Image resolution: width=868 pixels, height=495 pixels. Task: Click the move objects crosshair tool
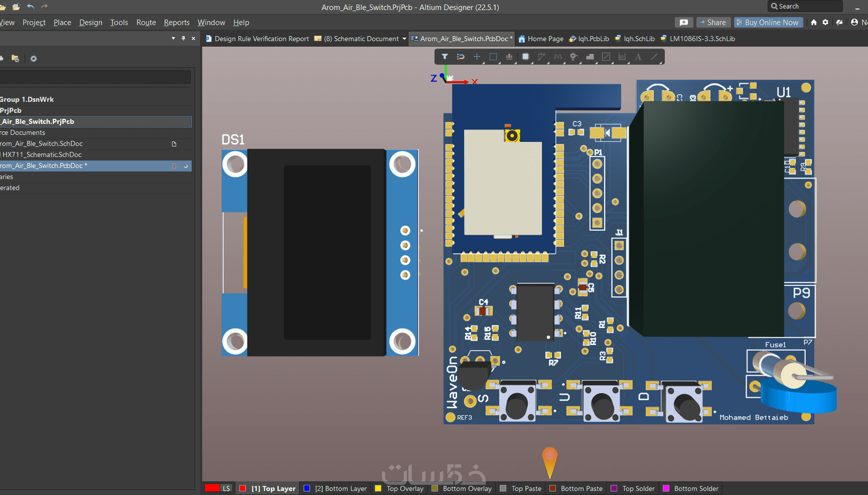(477, 57)
